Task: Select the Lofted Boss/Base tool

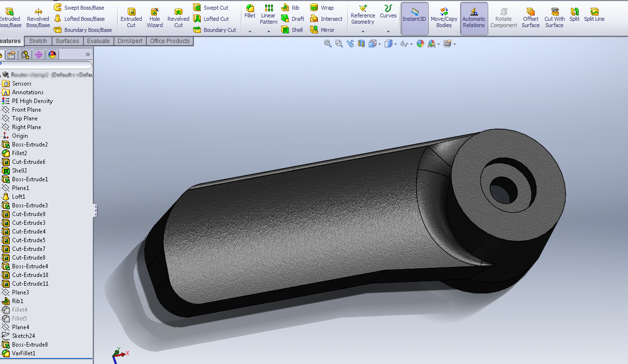Action: point(79,19)
